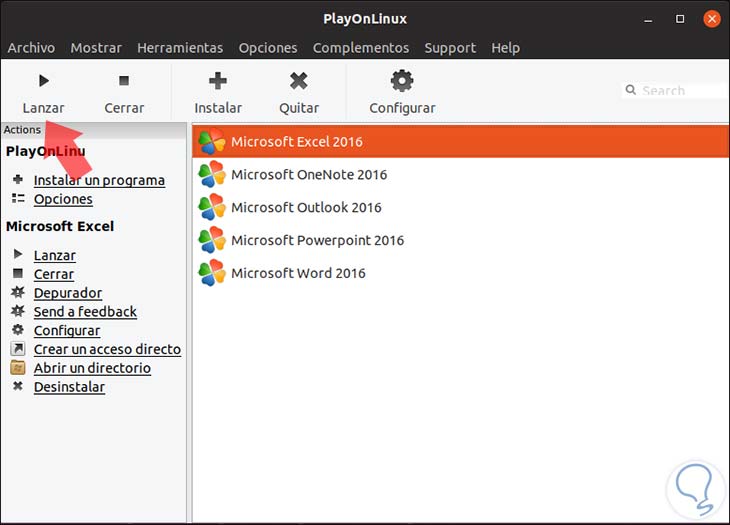Click the bug icon beside Send a feedback
Viewport: 730px width, 525px height.
18,310
